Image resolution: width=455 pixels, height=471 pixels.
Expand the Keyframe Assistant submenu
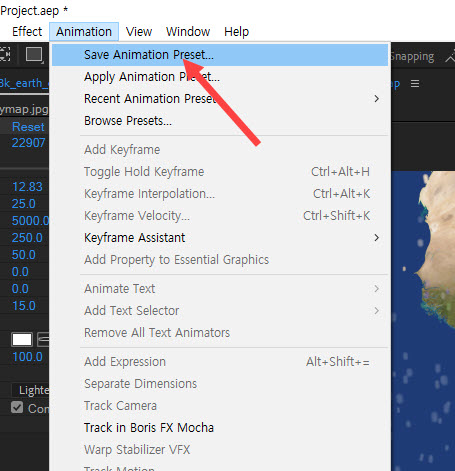click(220, 238)
